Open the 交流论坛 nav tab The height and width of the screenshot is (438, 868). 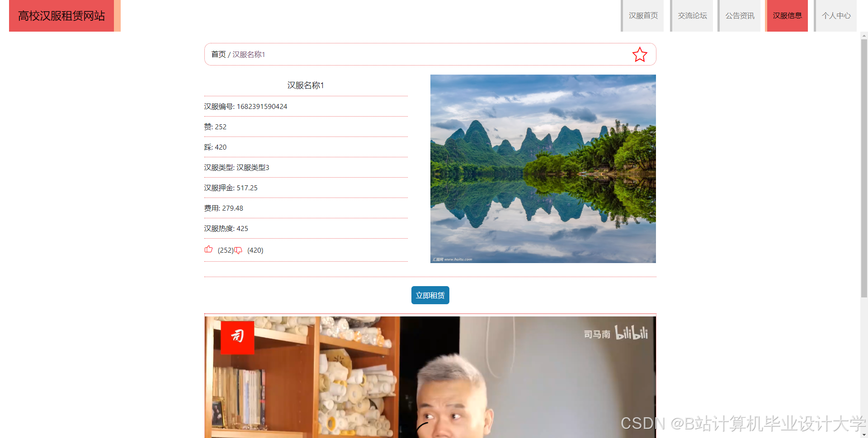pos(692,16)
